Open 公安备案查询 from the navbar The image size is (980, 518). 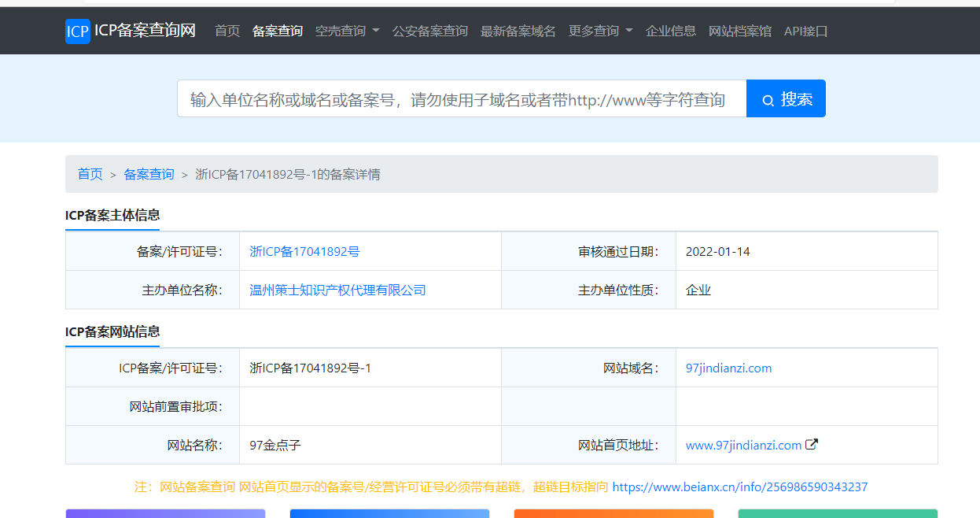point(430,31)
